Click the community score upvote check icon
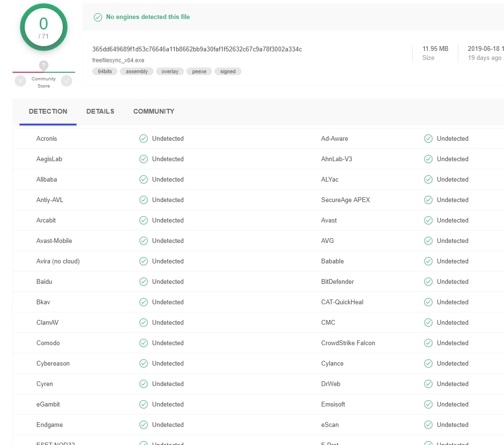 [x=67, y=81]
